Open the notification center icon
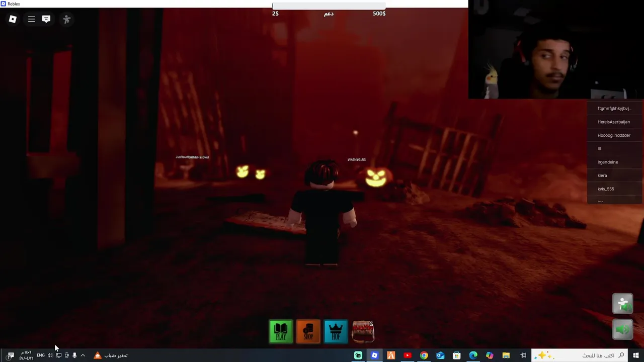This screenshot has width=644, height=362. (11, 355)
